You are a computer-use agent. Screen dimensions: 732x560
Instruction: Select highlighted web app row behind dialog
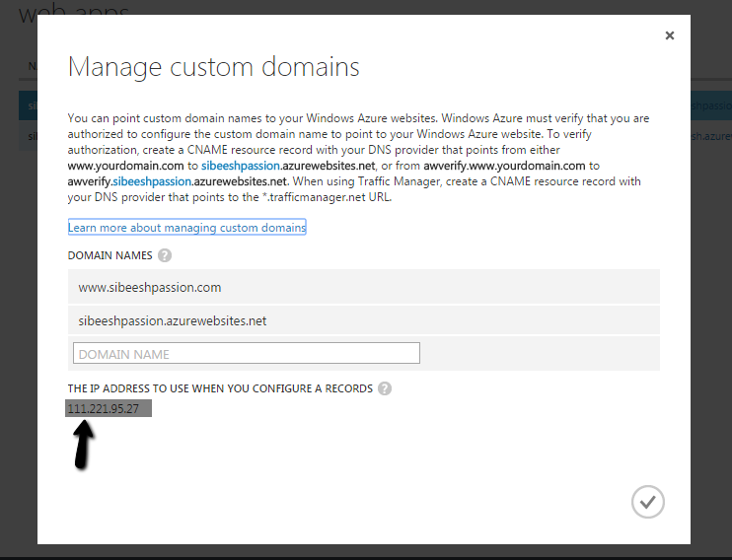[28, 105]
